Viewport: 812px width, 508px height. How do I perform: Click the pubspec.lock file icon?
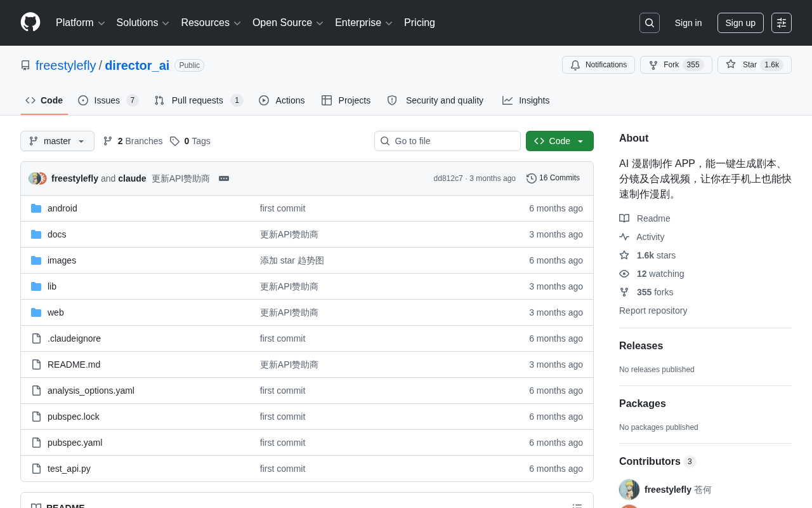tap(36, 417)
